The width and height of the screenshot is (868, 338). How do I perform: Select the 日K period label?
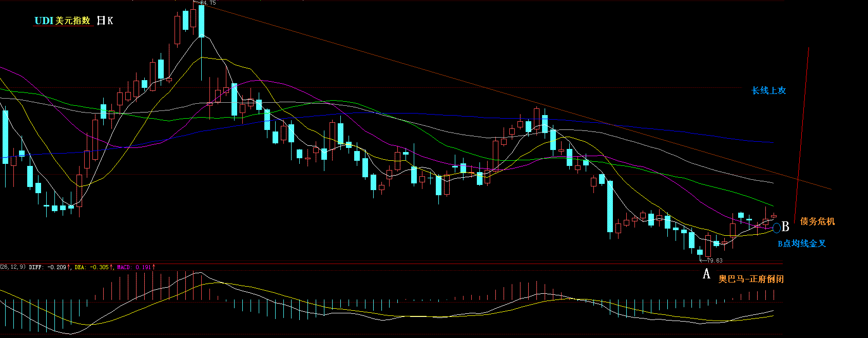(105, 21)
